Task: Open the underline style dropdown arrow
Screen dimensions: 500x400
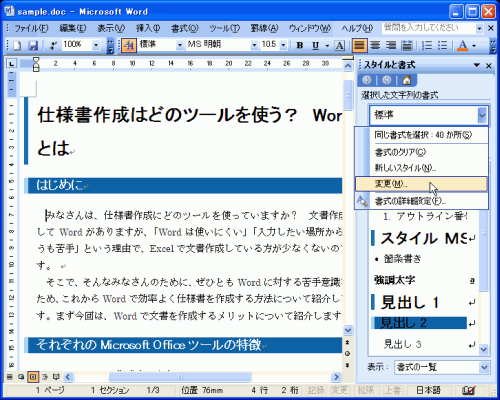Action: 327,45
